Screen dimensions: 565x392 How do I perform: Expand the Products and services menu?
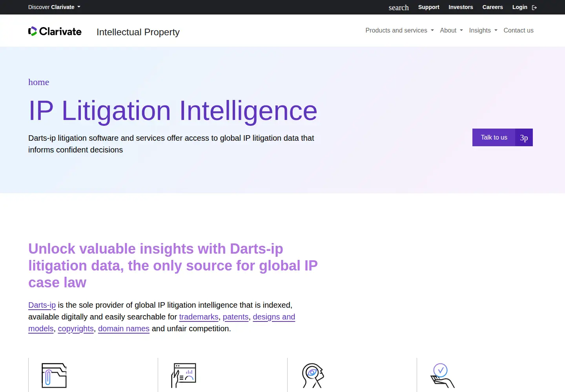pyautogui.click(x=399, y=31)
